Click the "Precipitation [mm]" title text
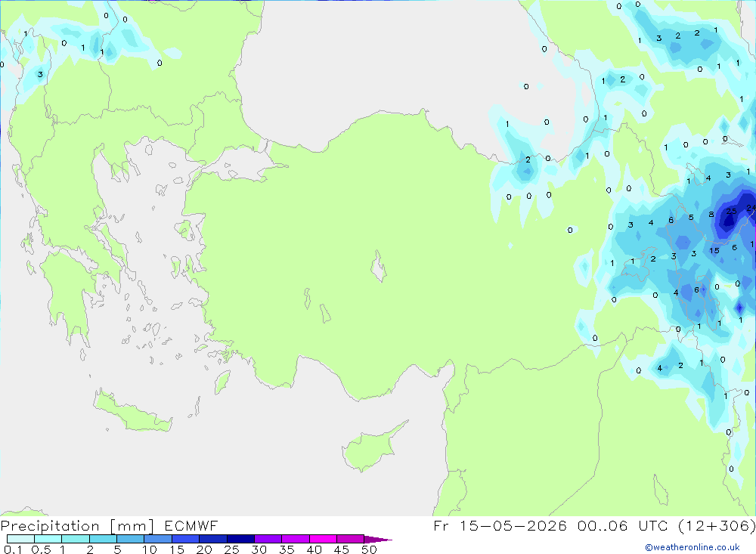The image size is (756, 554). coord(77,526)
